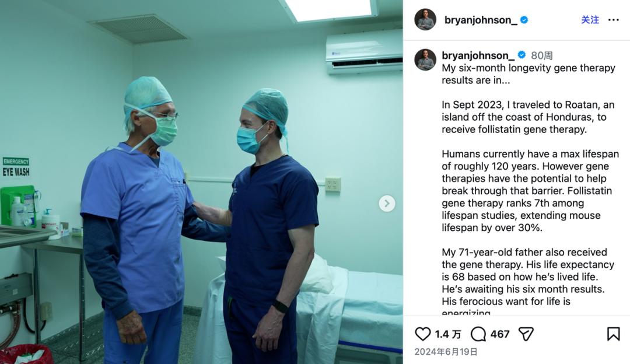Click the 467 comments count
630x364 pixels.
[500, 334]
